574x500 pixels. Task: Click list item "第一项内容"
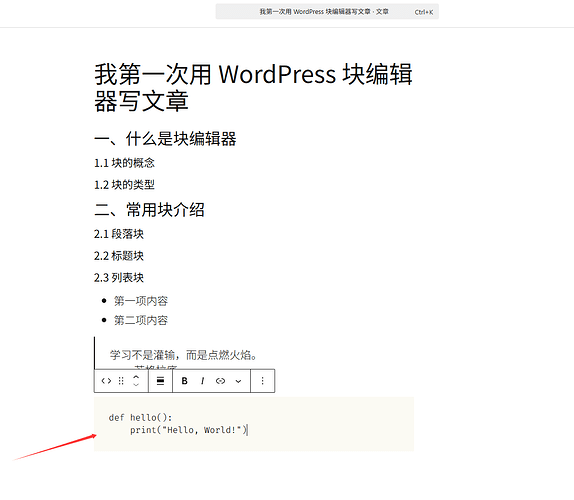tap(141, 301)
